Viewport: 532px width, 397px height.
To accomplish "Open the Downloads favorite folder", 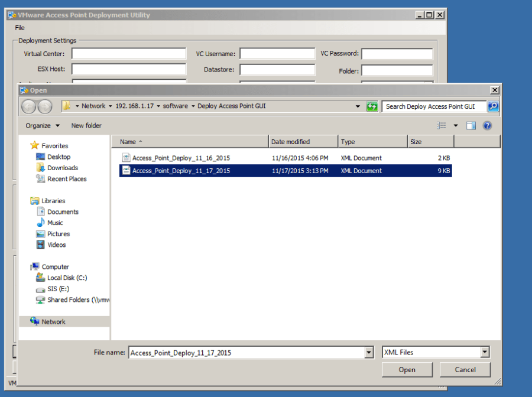I will tap(63, 168).
